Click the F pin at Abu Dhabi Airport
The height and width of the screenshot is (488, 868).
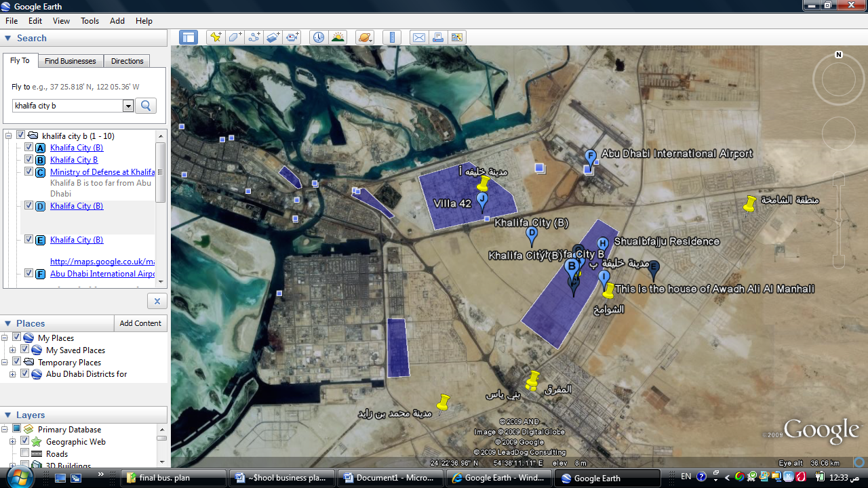[x=591, y=159]
